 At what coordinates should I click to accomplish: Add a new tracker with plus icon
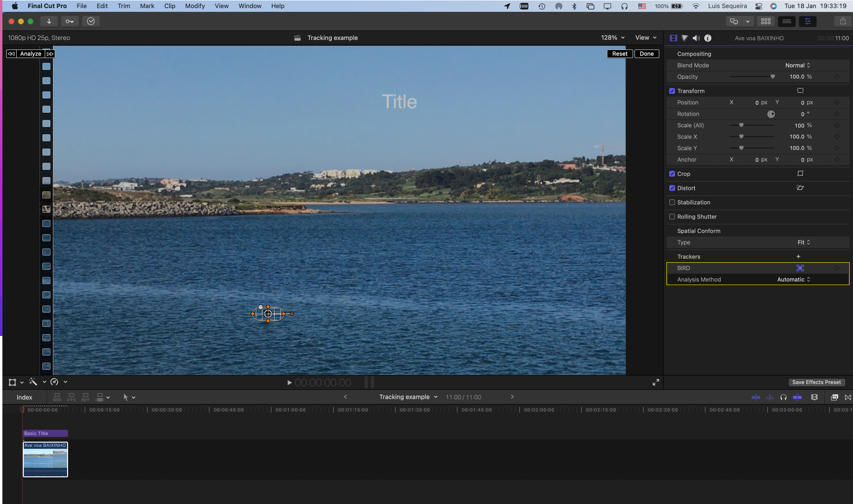click(798, 257)
